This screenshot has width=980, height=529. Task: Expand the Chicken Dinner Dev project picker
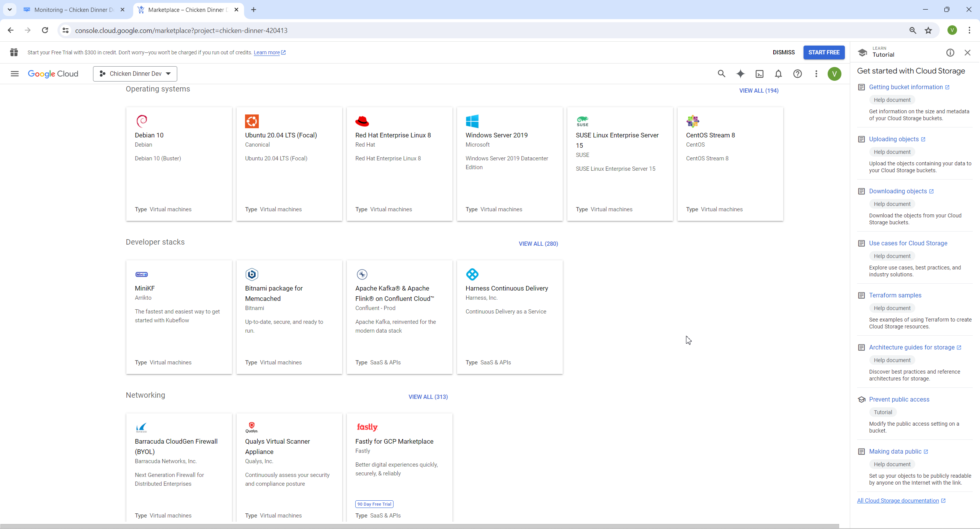135,74
